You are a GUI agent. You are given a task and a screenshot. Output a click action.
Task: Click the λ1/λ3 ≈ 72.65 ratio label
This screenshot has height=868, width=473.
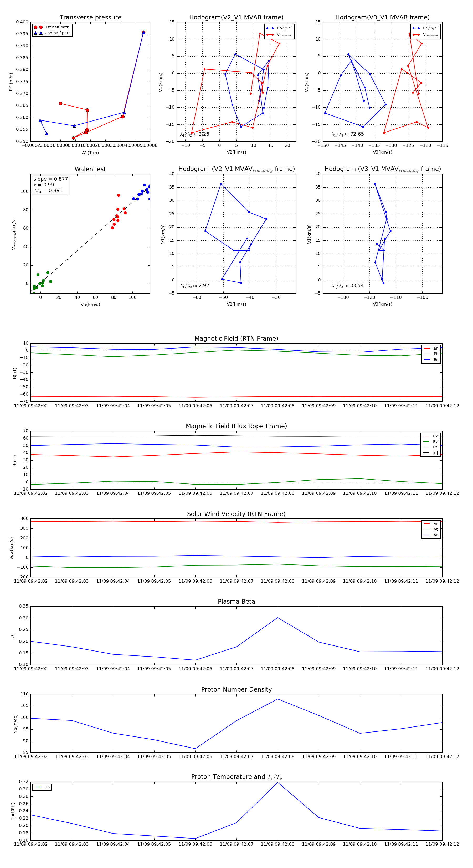coord(347,134)
